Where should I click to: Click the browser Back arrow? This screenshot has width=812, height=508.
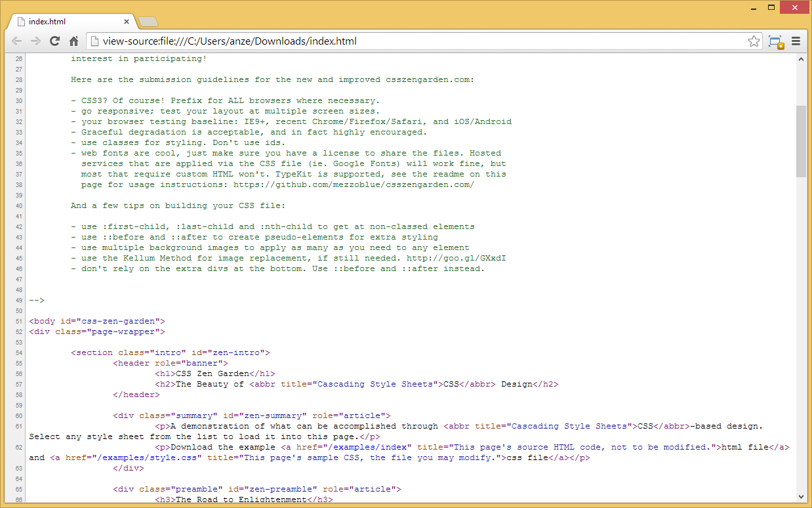17,41
